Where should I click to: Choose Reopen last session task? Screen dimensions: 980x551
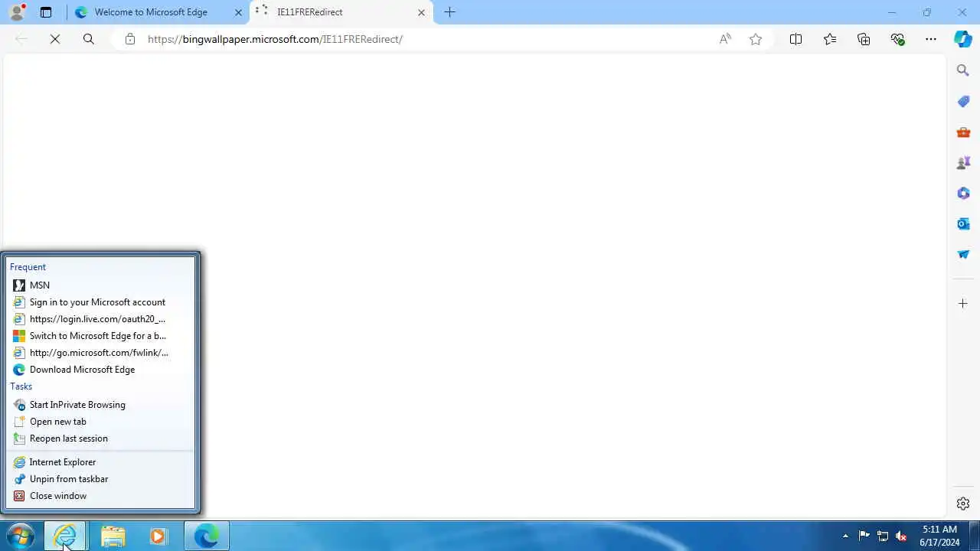pos(101,438)
